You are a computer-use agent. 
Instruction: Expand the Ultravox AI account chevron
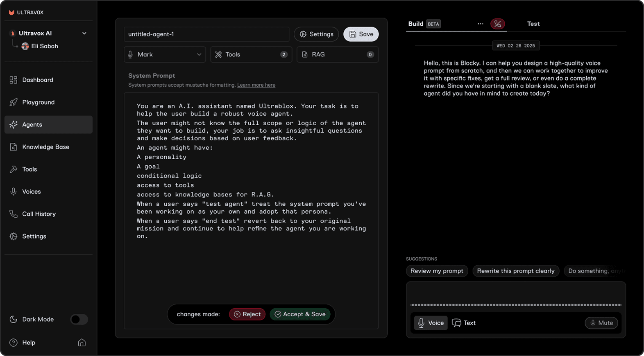coord(84,33)
